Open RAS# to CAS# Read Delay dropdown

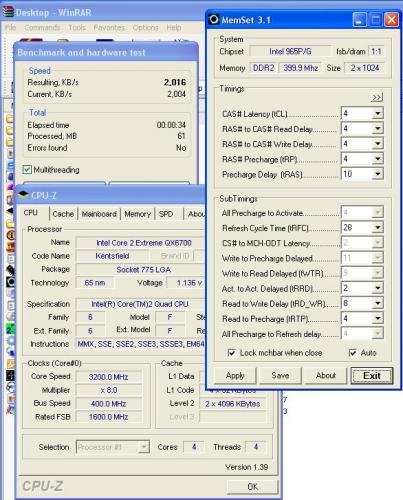(377, 128)
